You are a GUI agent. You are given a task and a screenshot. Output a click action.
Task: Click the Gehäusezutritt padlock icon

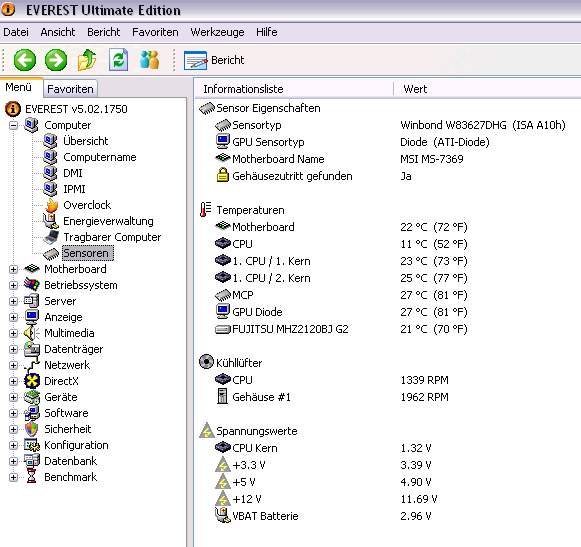tap(222, 175)
